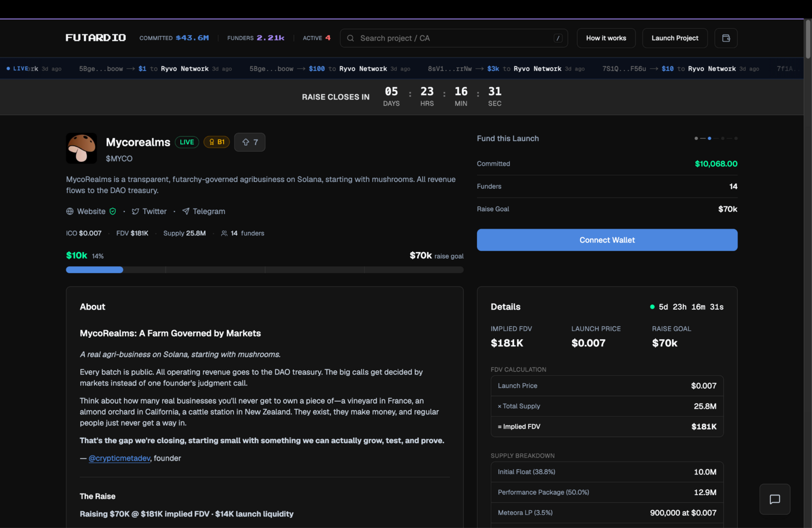The width and height of the screenshot is (812, 528).
Task: Click the Implied FDV $181K heading value
Action: coord(507,343)
